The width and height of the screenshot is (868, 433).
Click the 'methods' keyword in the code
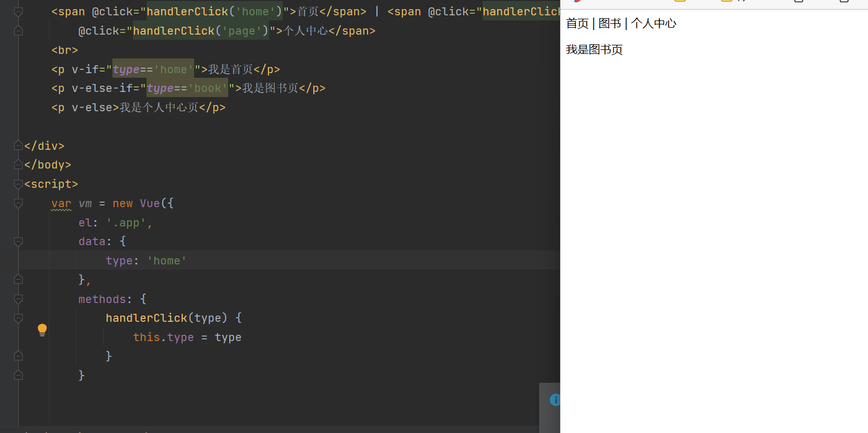pyautogui.click(x=102, y=299)
